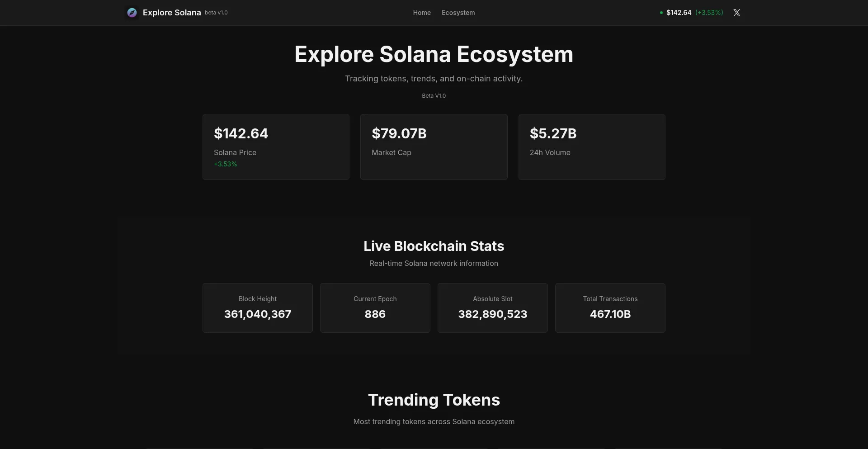The height and width of the screenshot is (449, 868).
Task: Open the X (Twitter) icon link
Action: pyautogui.click(x=737, y=13)
